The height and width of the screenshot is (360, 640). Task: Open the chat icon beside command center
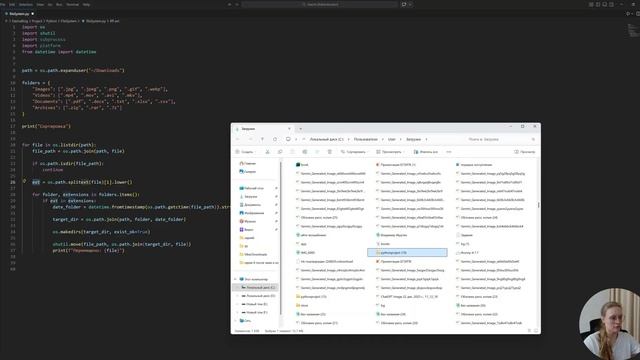pyautogui.click(x=404, y=4)
